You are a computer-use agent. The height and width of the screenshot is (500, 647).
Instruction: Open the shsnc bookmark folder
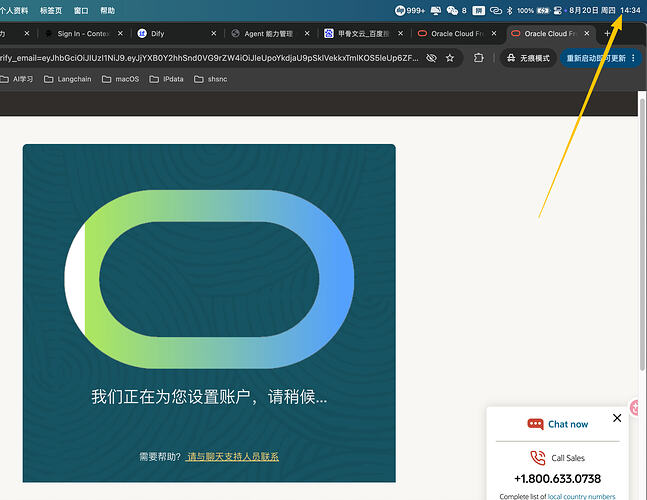(210, 79)
